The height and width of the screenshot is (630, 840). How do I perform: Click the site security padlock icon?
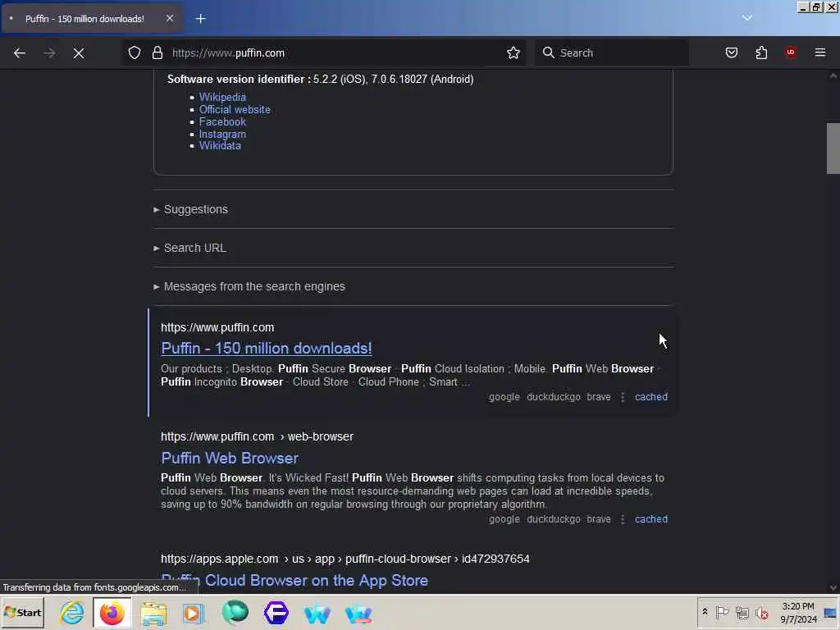157,52
